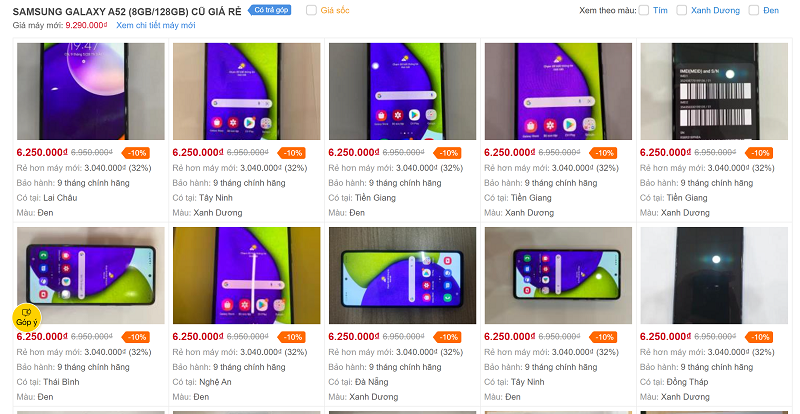The image size is (800, 414).
Task: Open the Đồng Tháp dark screen phone photo
Action: 714,276
